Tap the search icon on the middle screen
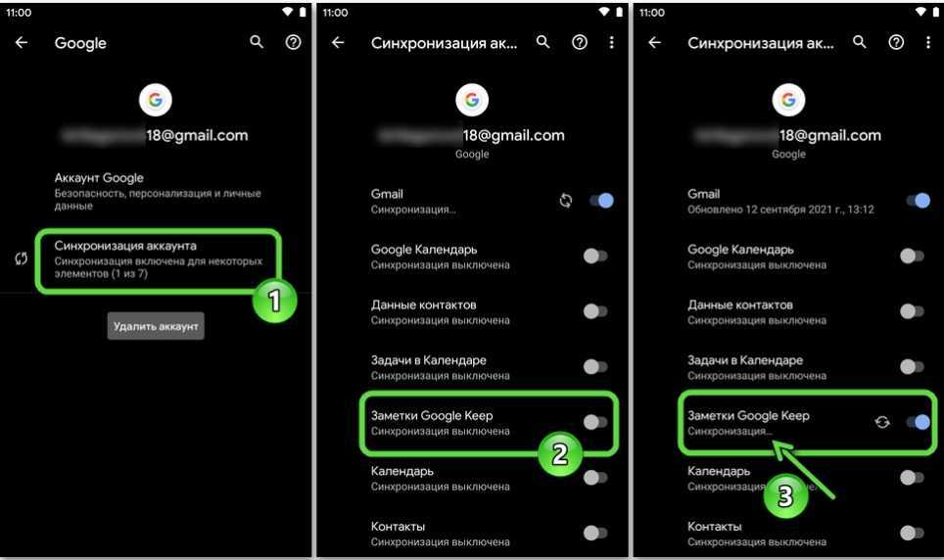Image resolution: width=944 pixels, height=560 pixels. click(543, 42)
